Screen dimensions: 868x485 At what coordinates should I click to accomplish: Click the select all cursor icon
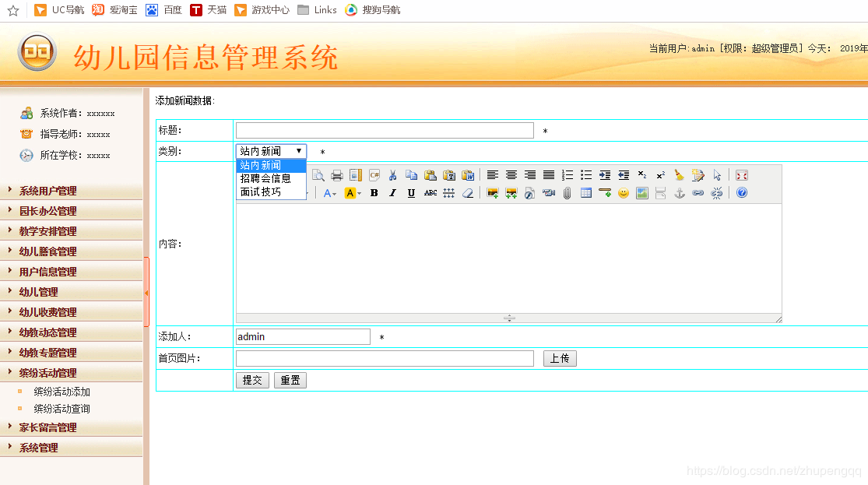pos(717,175)
